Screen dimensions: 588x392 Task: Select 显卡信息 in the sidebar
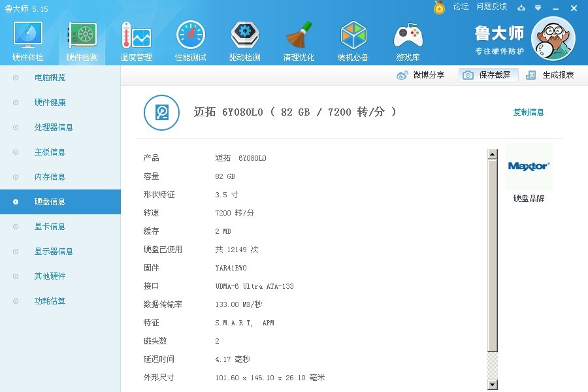pos(60,227)
